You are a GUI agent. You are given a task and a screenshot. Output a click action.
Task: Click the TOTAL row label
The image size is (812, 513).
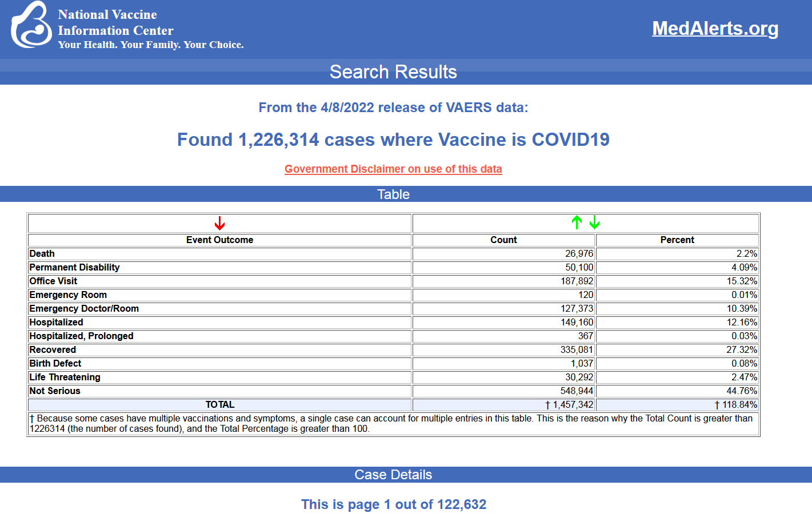pyautogui.click(x=219, y=404)
